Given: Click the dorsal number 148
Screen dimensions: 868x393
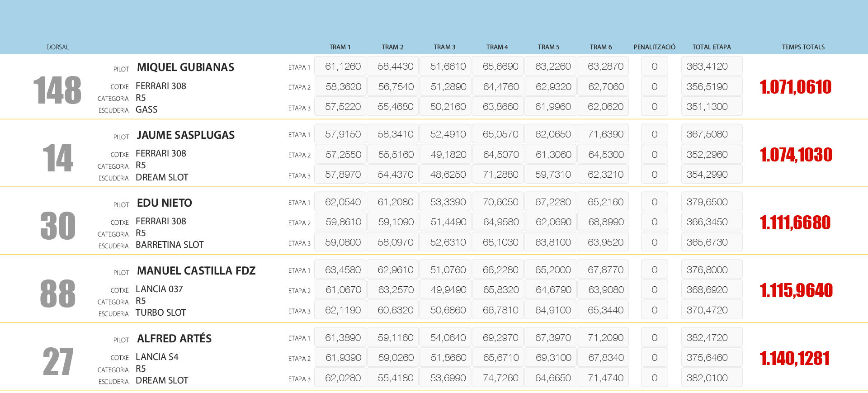Looking at the screenshot, I should [x=57, y=90].
